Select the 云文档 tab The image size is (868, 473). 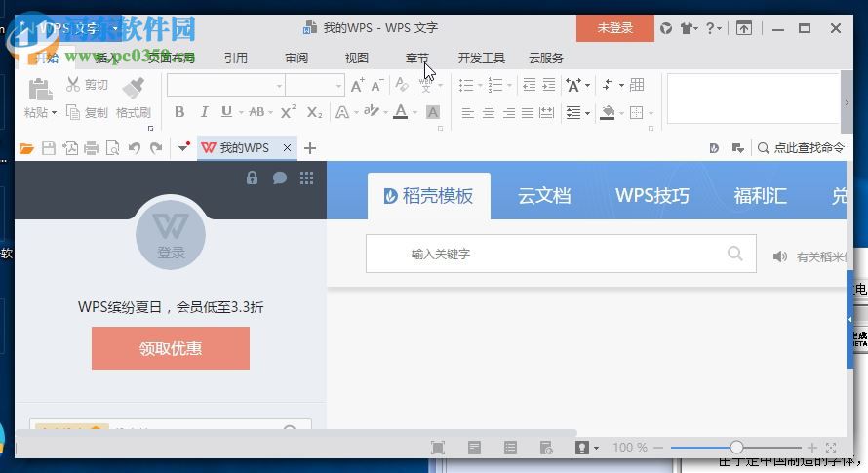point(545,195)
